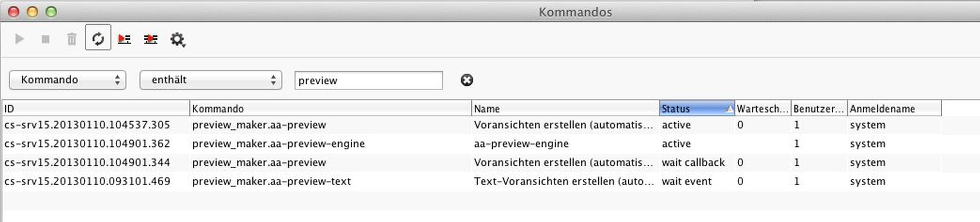Click the ID column header
The image size is (980, 222).
[96, 109]
